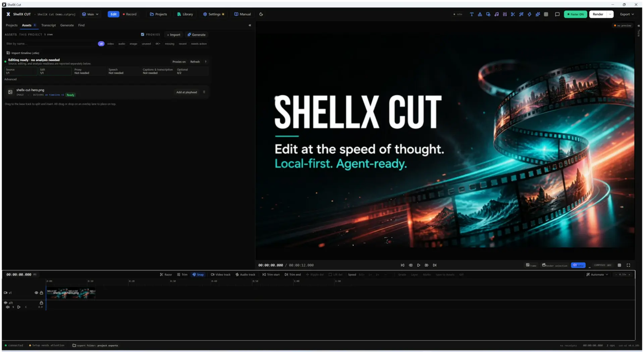Click the lightning bolt quick action icon
Screen dimensions: 644x352
(529, 14)
